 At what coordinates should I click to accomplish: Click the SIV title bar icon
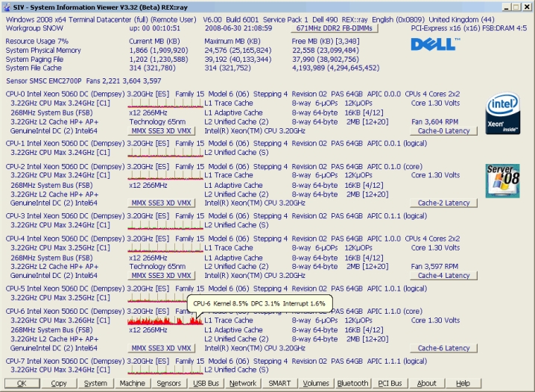pyautogui.click(x=7, y=6)
